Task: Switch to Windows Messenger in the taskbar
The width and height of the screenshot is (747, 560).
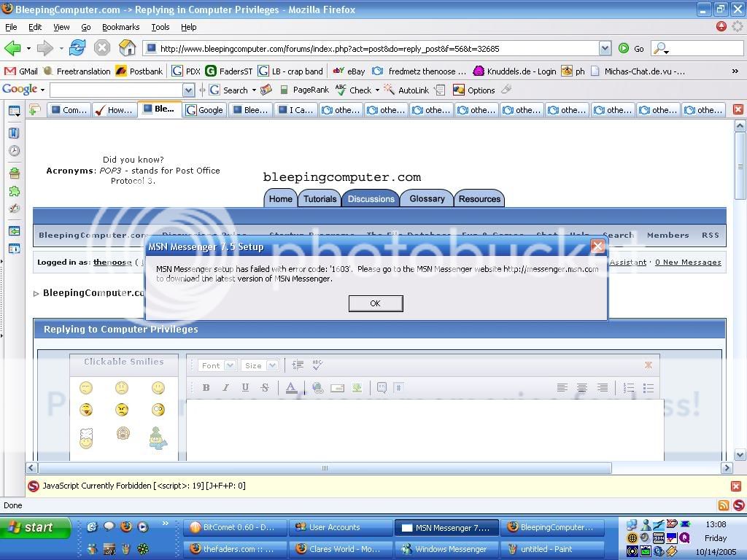Action: pyautogui.click(x=446, y=549)
